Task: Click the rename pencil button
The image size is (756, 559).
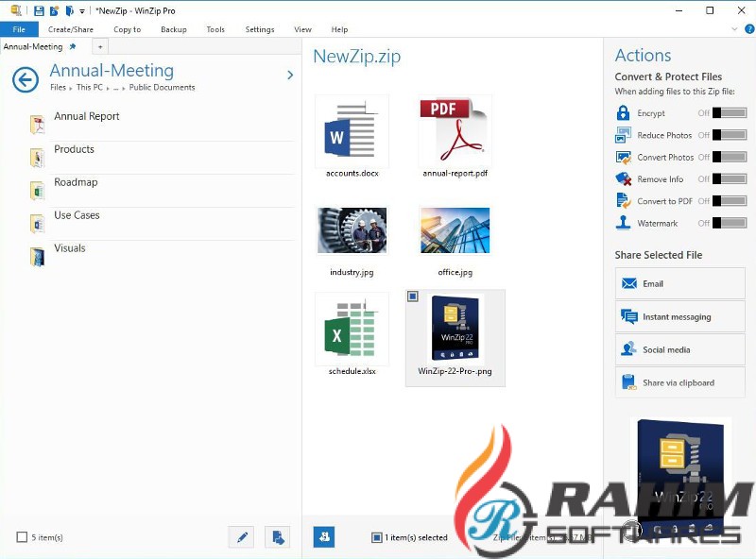Action: 242,537
